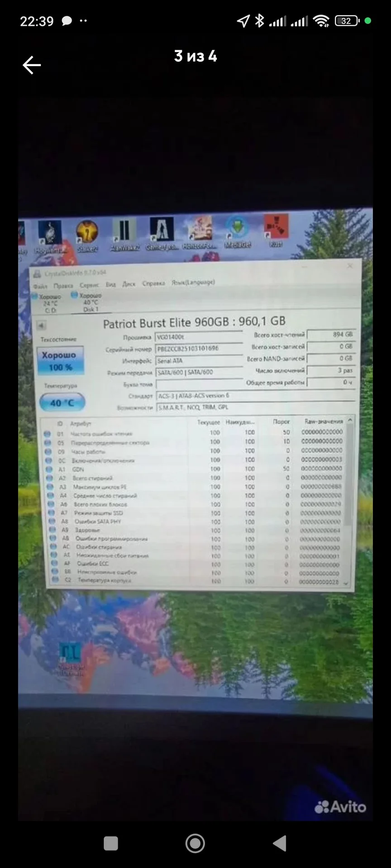The height and width of the screenshot is (868, 391).
Task: Click the Атрибут column header
Action: point(81,424)
